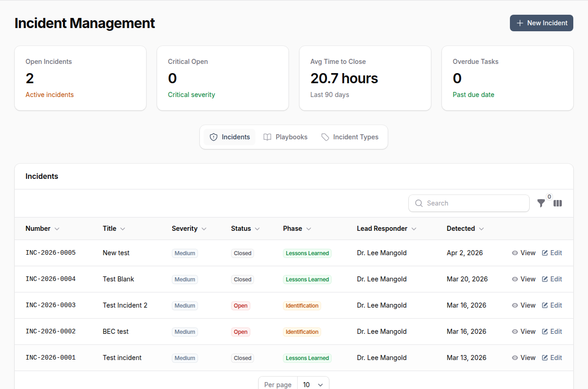Screen dimensions: 588x389
Task: Click the eye View icon for INC-2026-0005
Action: (514, 253)
